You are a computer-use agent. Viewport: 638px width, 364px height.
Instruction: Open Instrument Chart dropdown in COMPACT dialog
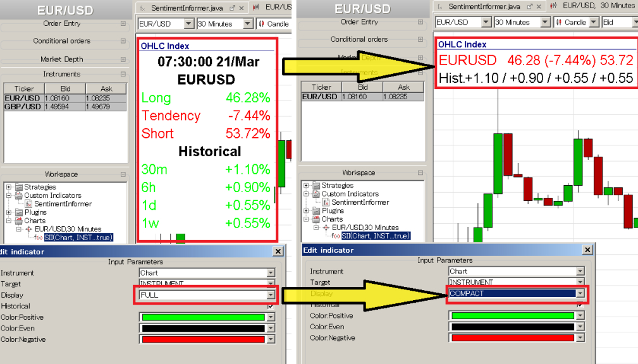coord(580,271)
